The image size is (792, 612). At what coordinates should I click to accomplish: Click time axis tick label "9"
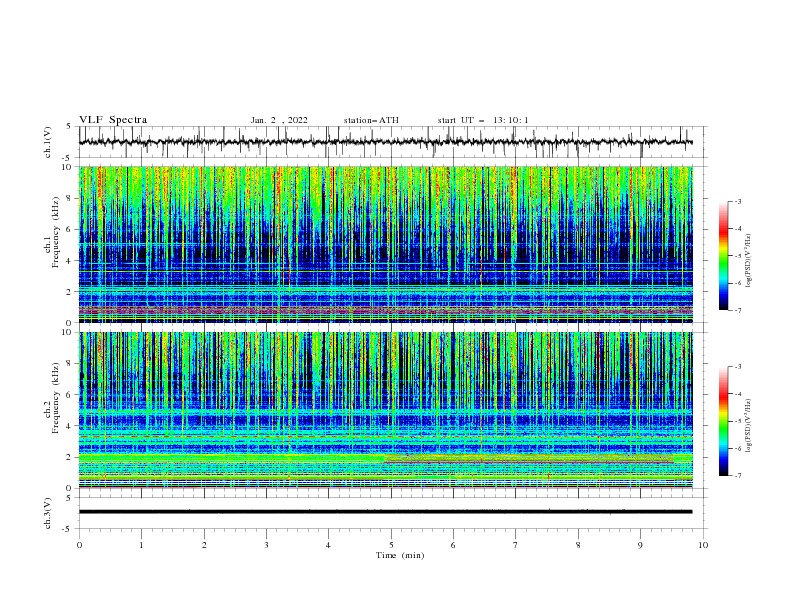tap(640, 545)
